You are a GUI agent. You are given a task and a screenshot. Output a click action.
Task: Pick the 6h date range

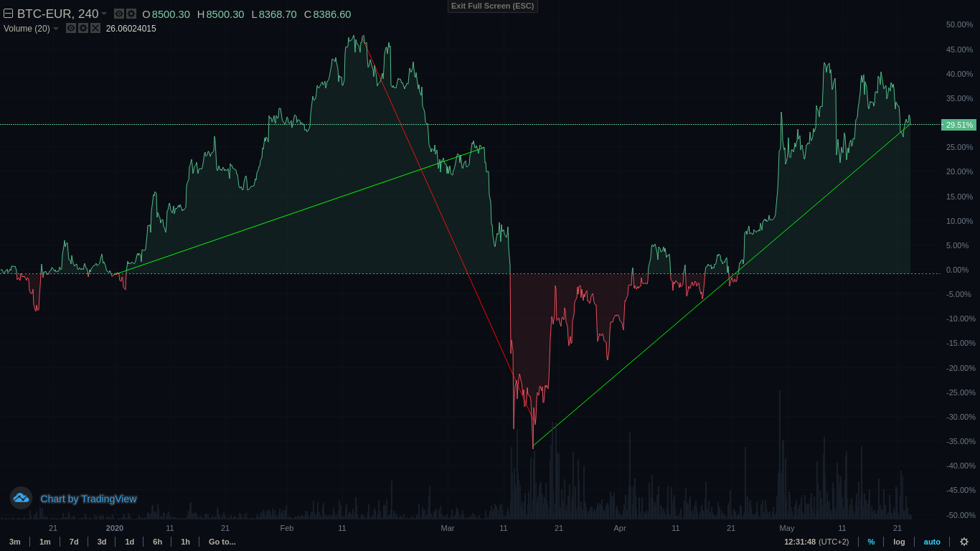pos(158,542)
